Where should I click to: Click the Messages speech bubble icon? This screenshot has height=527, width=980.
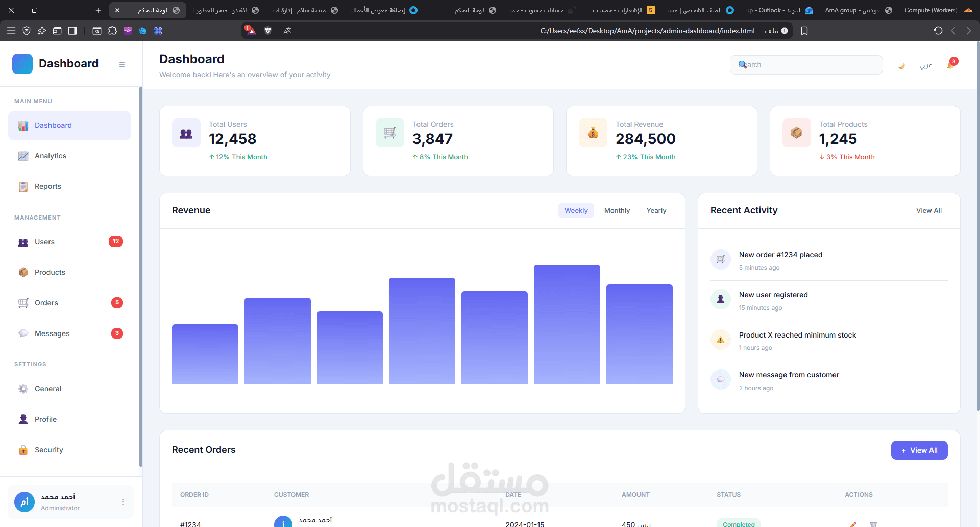click(23, 333)
